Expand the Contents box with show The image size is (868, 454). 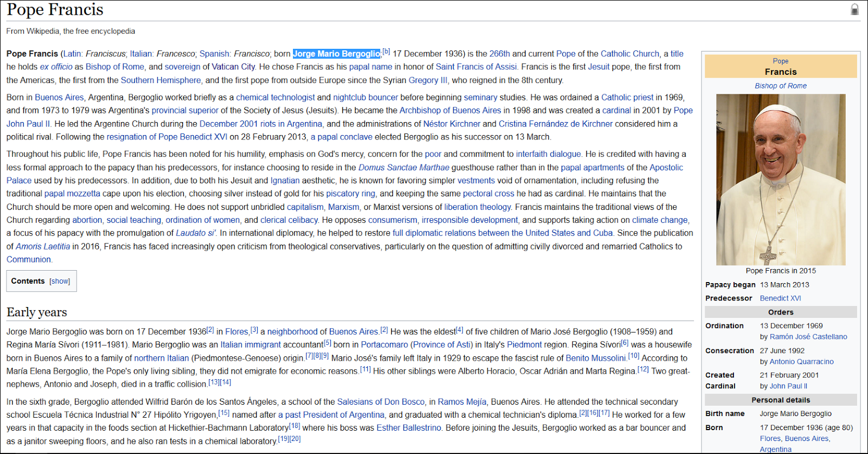(x=60, y=281)
